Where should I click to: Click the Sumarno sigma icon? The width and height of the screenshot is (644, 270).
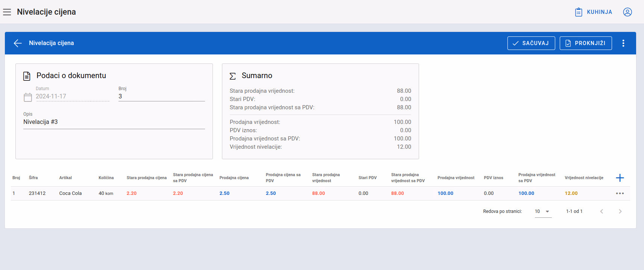point(233,76)
